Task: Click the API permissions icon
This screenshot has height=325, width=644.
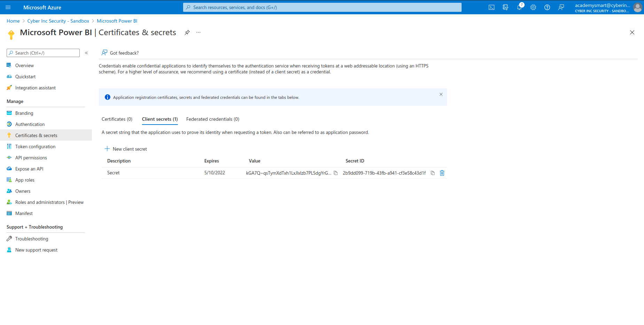Action: (9, 158)
